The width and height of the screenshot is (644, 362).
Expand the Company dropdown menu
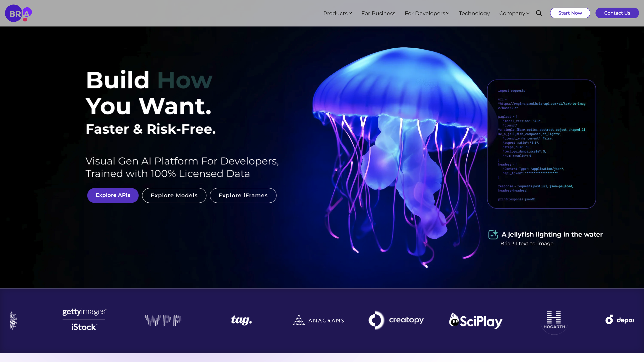coord(514,13)
